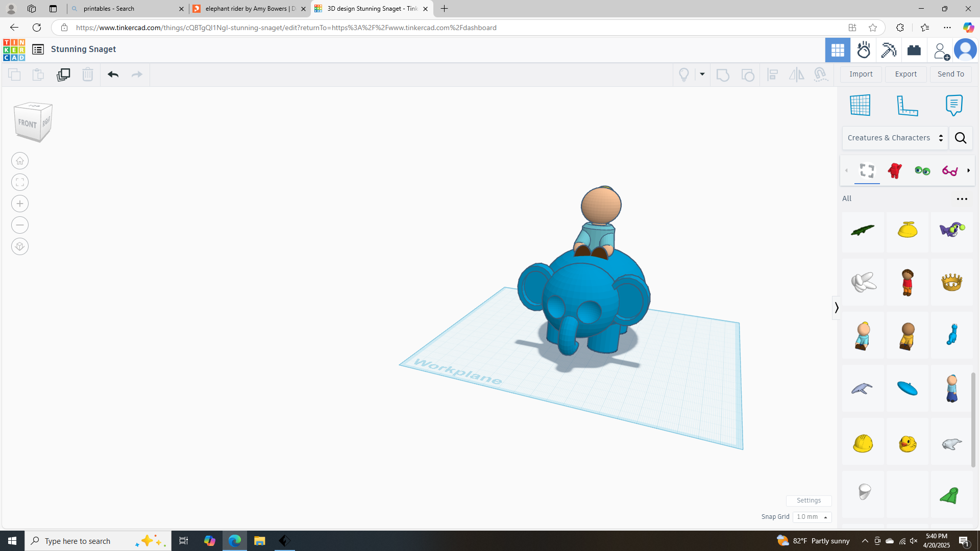Click the Paste toolbar icon
Image resolution: width=980 pixels, height=551 pixels.
pyautogui.click(x=38, y=74)
